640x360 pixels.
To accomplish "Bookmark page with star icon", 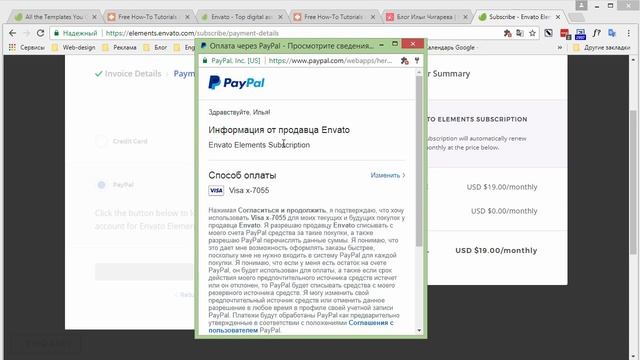I will point(532,33).
